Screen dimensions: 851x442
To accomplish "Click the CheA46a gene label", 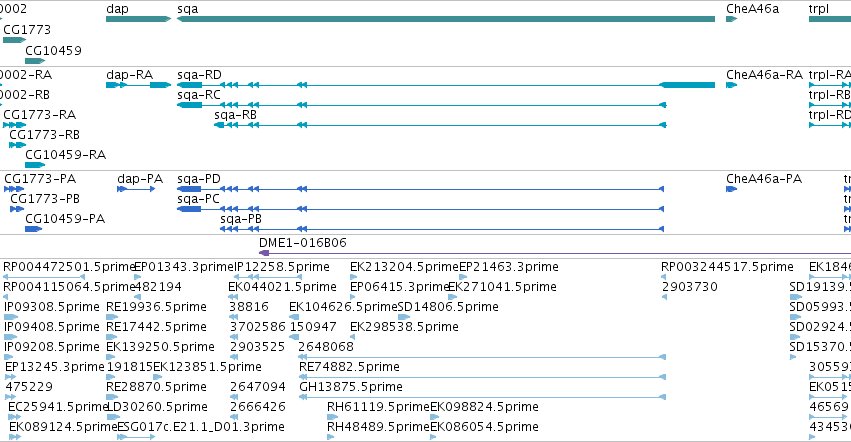I will [x=752, y=9].
